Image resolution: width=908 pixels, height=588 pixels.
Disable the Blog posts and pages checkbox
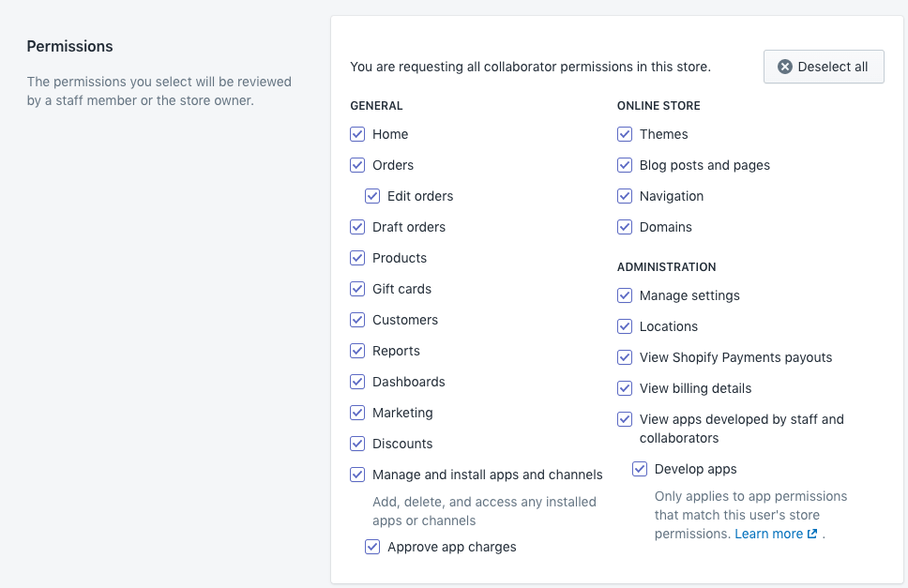point(625,165)
